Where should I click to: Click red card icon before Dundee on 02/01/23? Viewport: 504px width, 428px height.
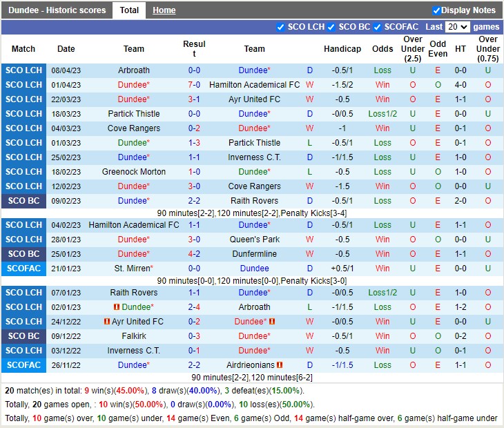coord(117,307)
